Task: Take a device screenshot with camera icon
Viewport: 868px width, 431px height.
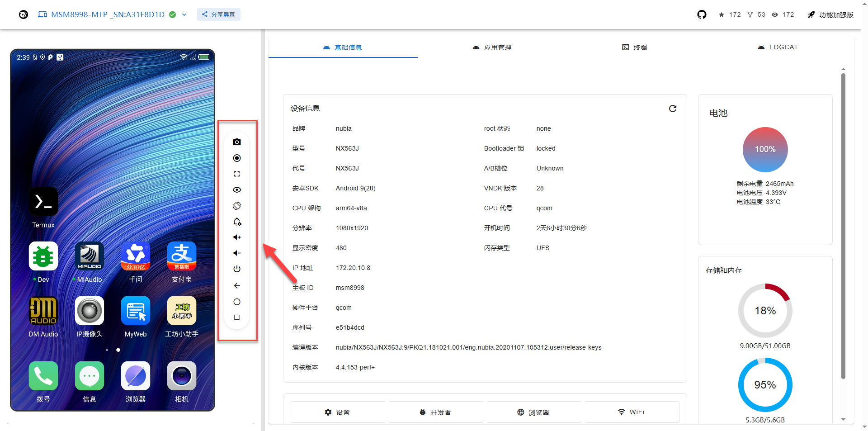Action: pos(237,142)
